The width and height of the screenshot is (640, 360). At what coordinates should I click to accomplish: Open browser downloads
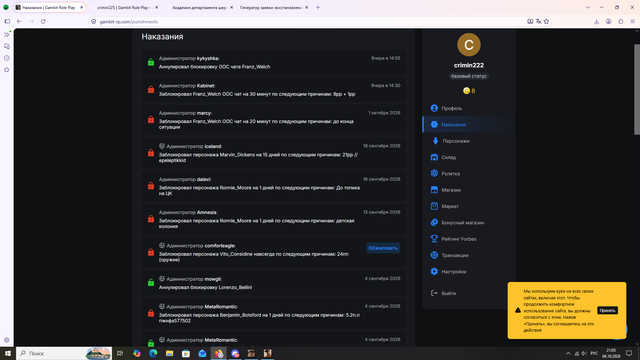coord(596,22)
